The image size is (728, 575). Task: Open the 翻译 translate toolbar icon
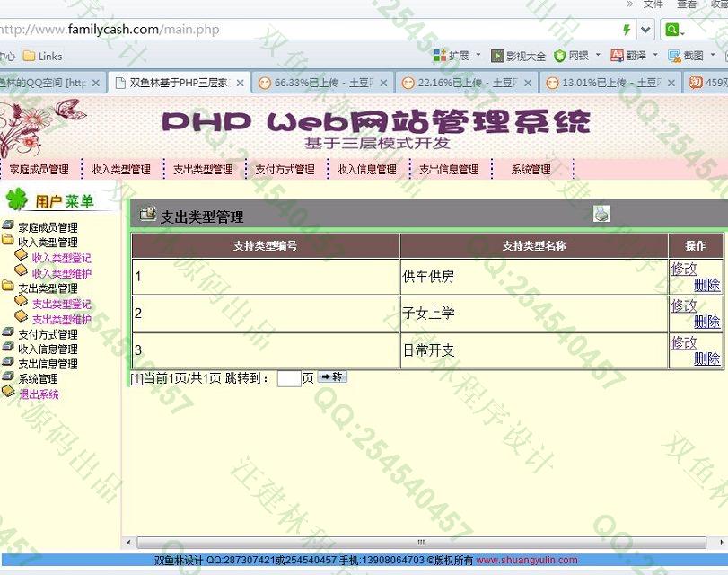click(x=617, y=56)
